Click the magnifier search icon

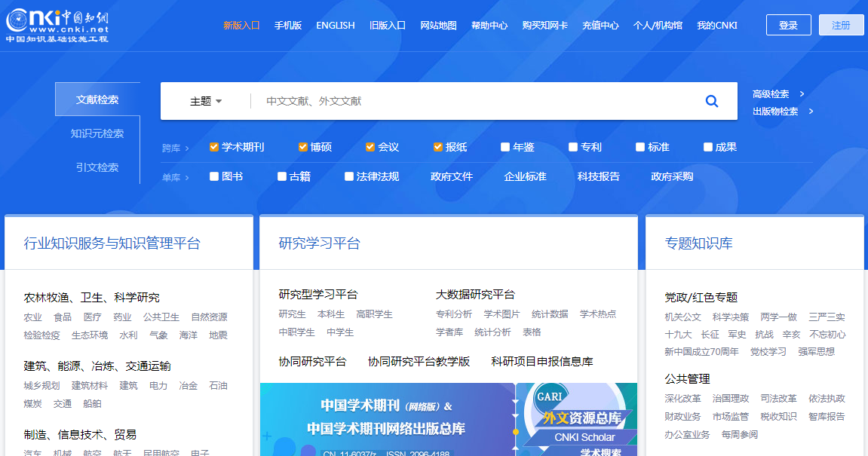pos(712,101)
